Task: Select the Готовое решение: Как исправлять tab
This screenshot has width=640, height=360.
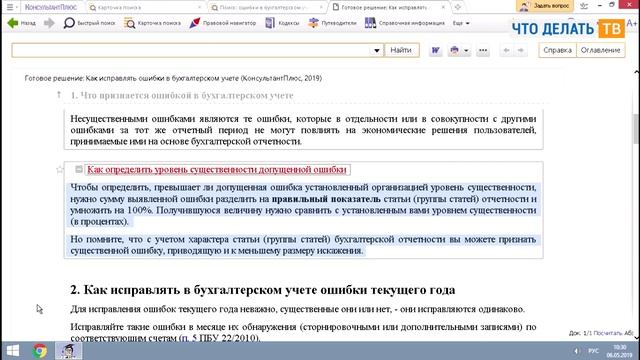Action: point(384,7)
